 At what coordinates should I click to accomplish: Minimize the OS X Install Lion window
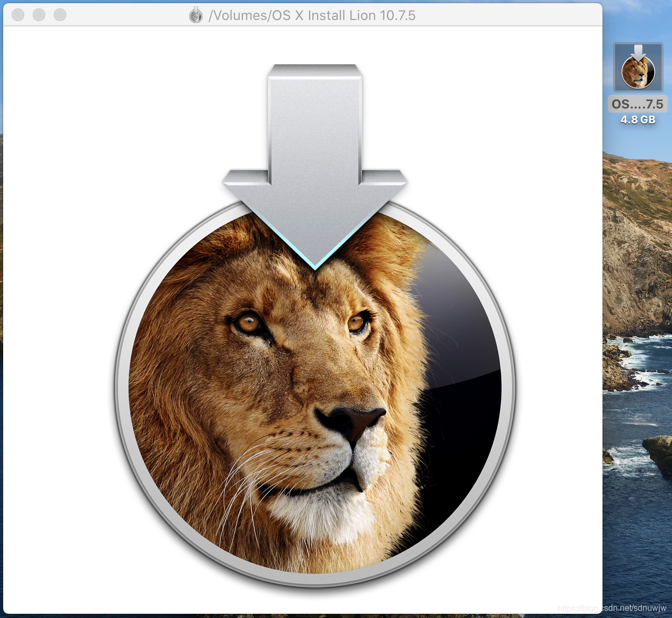(x=39, y=15)
